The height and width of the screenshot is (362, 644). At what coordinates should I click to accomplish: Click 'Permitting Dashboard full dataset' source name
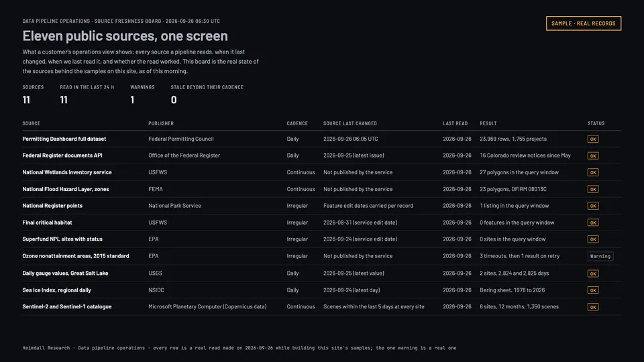coord(64,139)
